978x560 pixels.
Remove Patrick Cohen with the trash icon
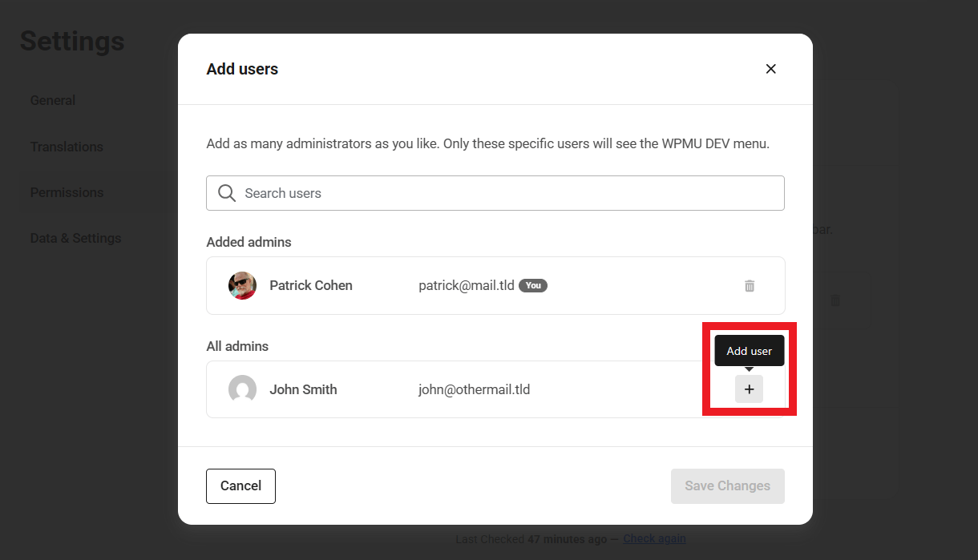click(x=750, y=286)
